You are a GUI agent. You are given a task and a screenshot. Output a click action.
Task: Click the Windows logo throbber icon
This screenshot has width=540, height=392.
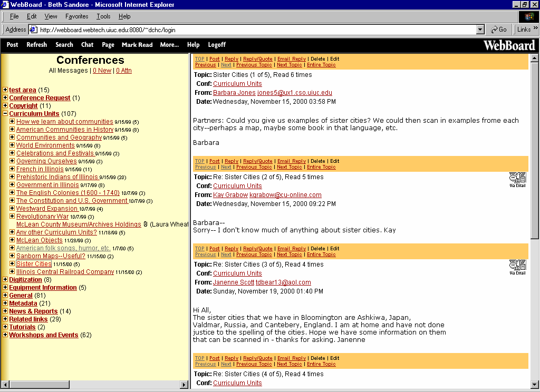pyautogui.click(x=529, y=17)
